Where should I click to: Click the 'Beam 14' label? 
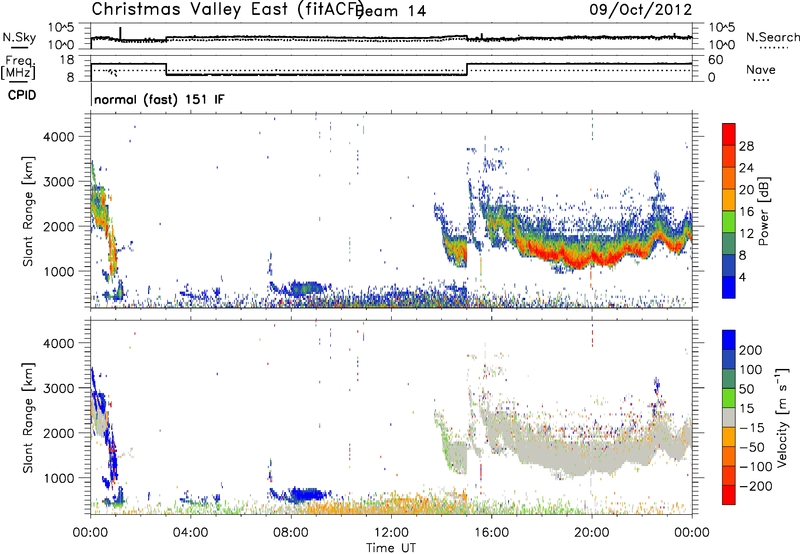pos(393,11)
